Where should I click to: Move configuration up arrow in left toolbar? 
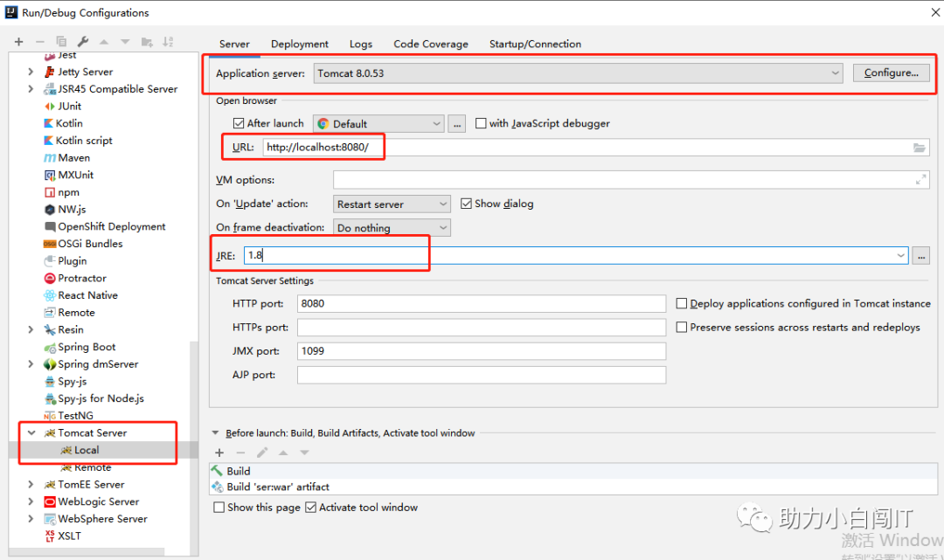point(104,42)
